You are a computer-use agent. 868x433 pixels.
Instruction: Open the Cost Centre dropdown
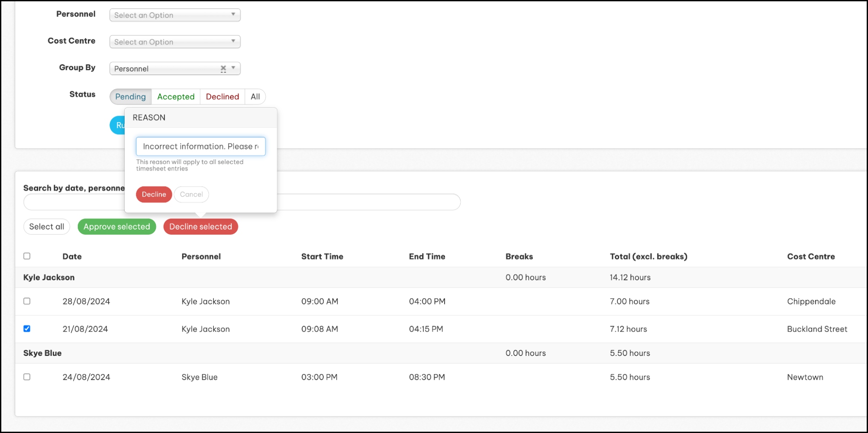point(174,42)
